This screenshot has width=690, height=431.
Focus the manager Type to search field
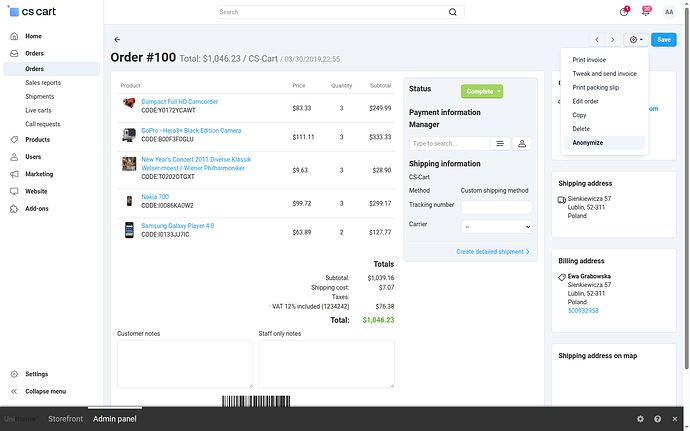449,144
